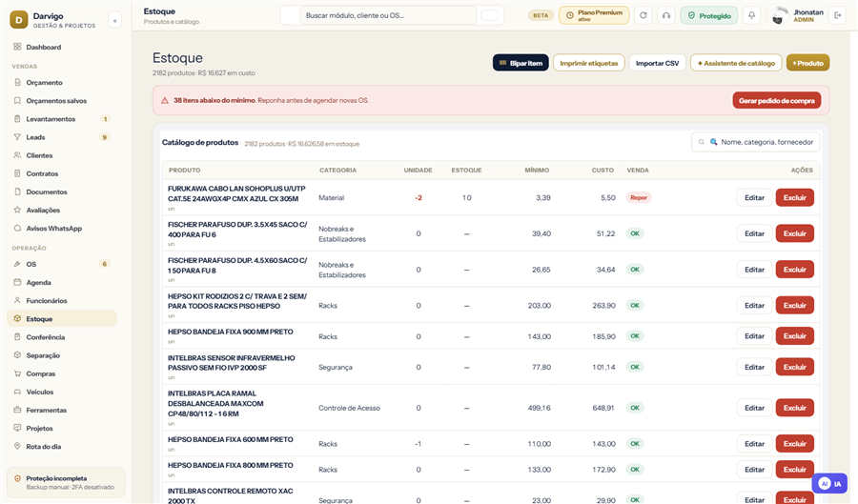Open the notifications bell icon

click(752, 15)
